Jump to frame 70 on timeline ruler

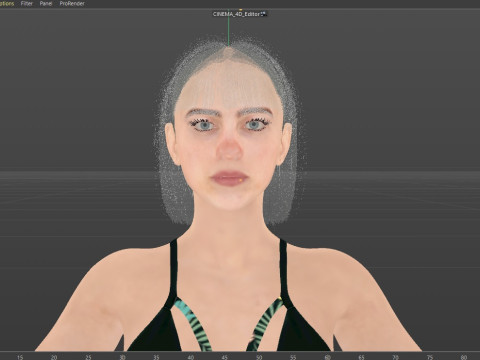(x=396, y=357)
